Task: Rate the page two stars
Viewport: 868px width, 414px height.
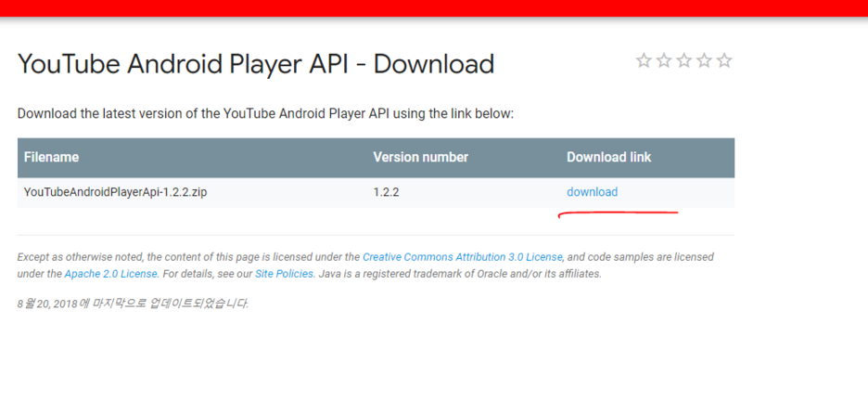Action: point(664,60)
